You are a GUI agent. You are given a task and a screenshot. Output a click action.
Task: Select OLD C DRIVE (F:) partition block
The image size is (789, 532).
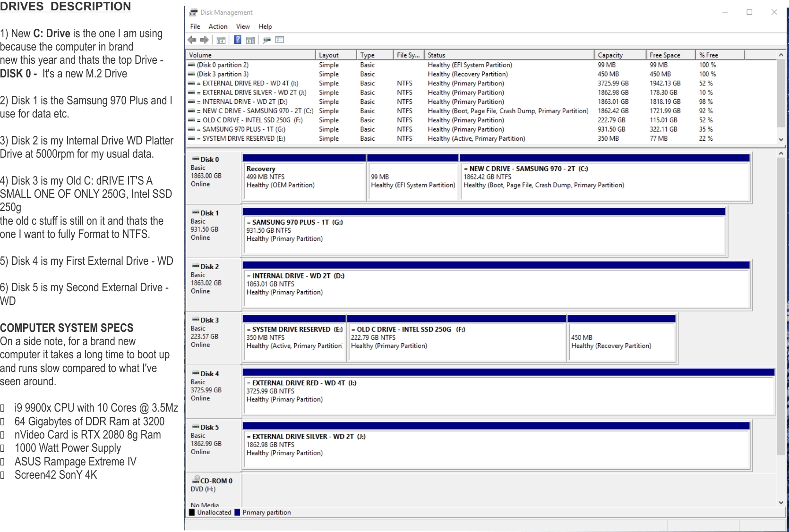pos(457,338)
